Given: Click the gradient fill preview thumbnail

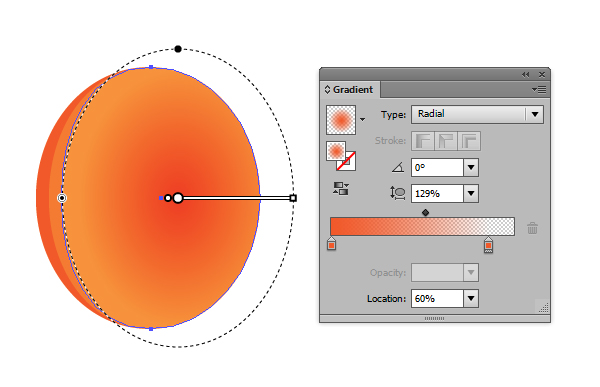Looking at the screenshot, I should coord(341,120).
